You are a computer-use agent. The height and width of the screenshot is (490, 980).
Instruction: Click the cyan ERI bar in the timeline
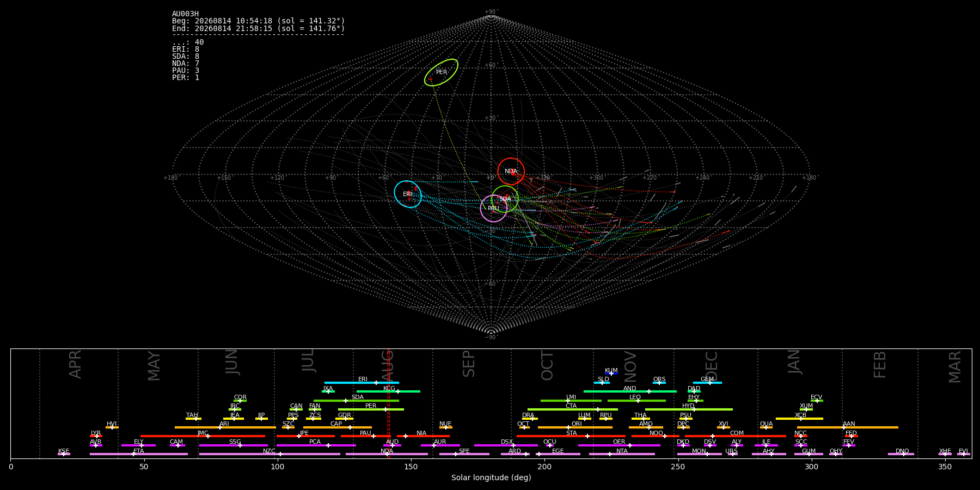[x=362, y=383]
